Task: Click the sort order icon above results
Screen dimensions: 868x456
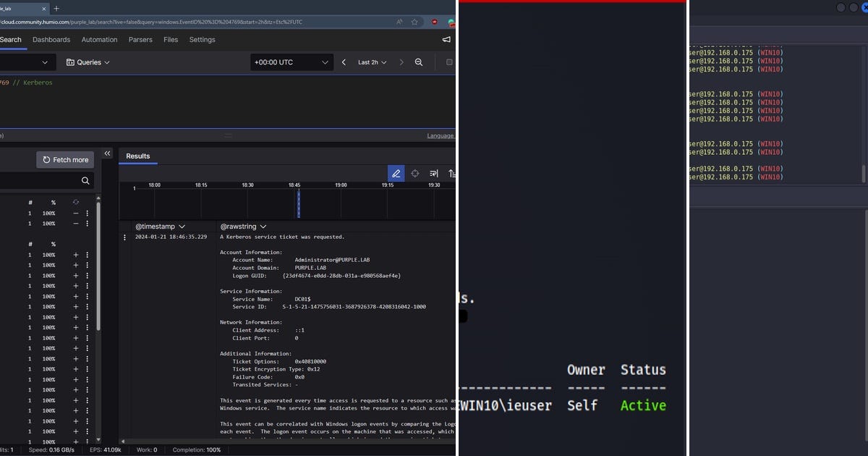Action: pyautogui.click(x=451, y=174)
